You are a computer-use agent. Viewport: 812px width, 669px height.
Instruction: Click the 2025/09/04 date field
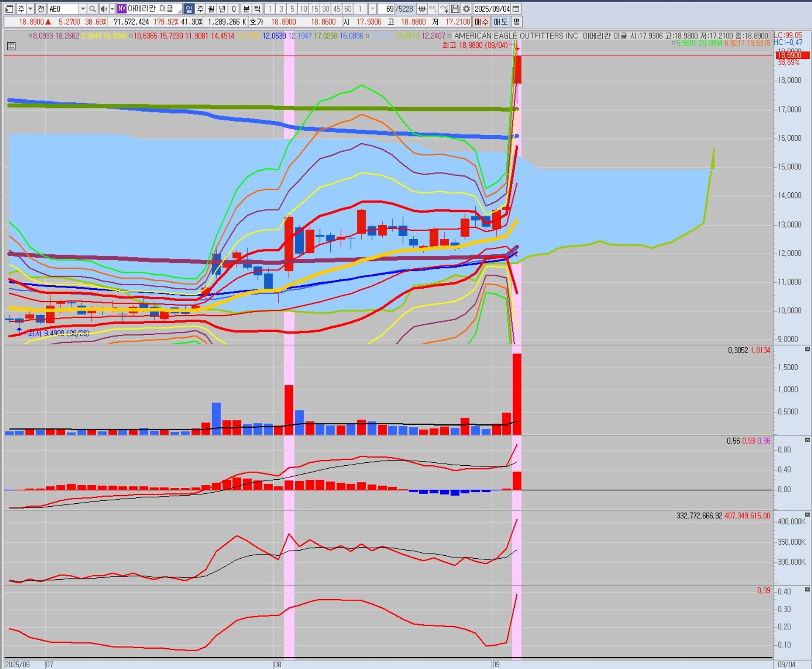coord(492,8)
